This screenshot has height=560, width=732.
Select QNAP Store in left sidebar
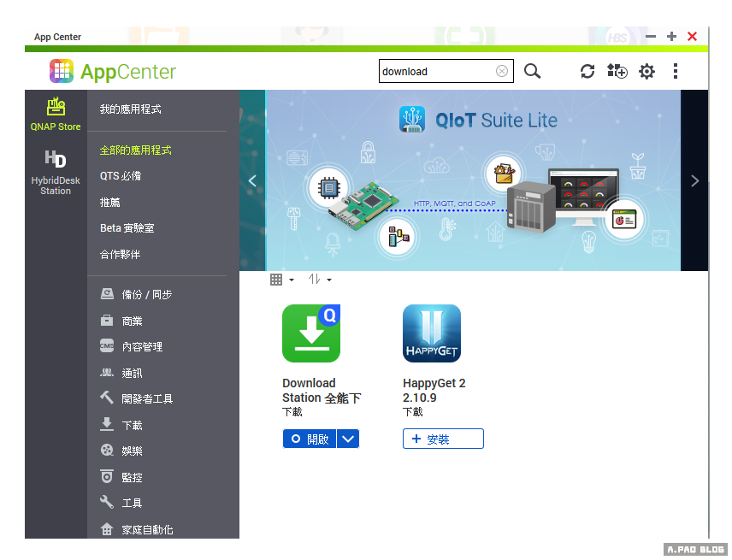[x=56, y=115]
